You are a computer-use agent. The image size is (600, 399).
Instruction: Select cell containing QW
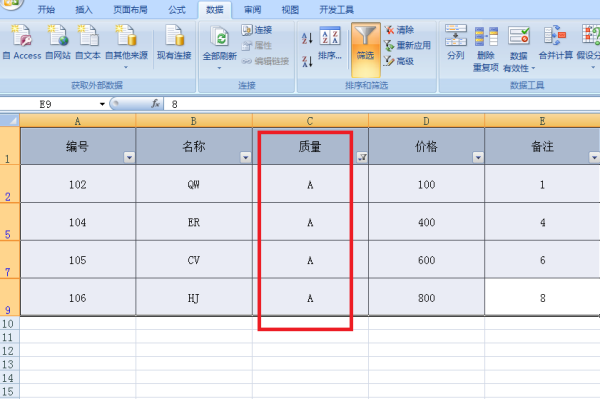pyautogui.click(x=194, y=184)
